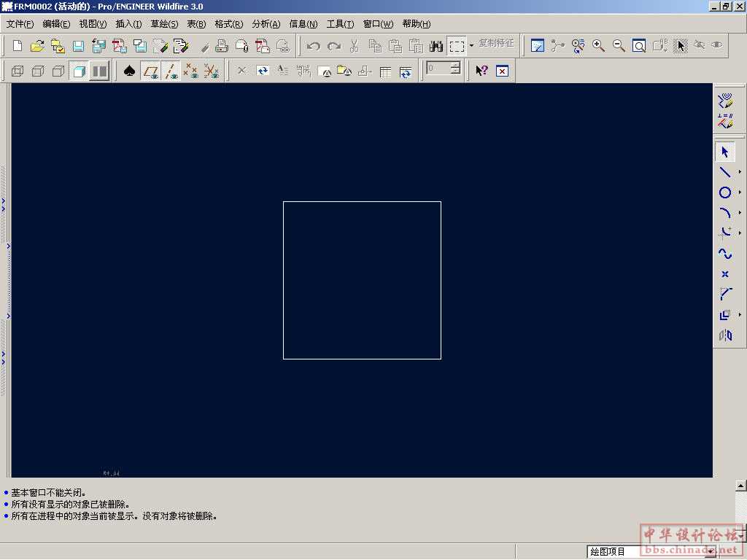Open the 编辑(E) menu

pos(56,24)
